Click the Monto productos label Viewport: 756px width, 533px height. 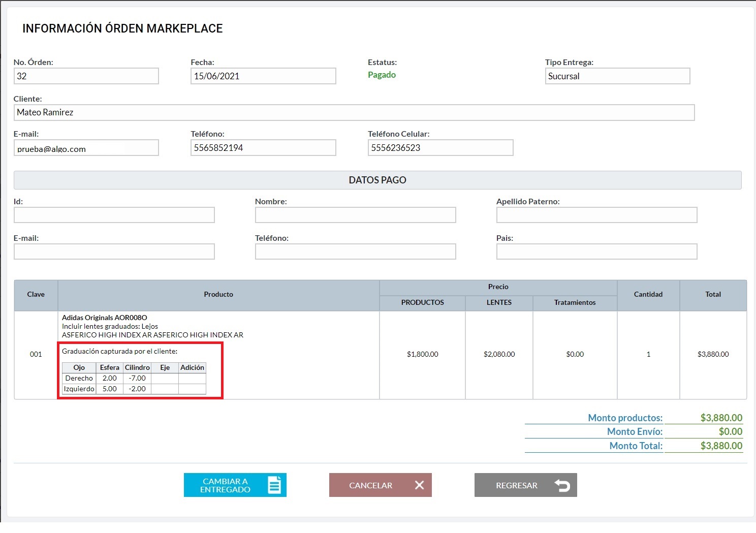[x=625, y=418]
